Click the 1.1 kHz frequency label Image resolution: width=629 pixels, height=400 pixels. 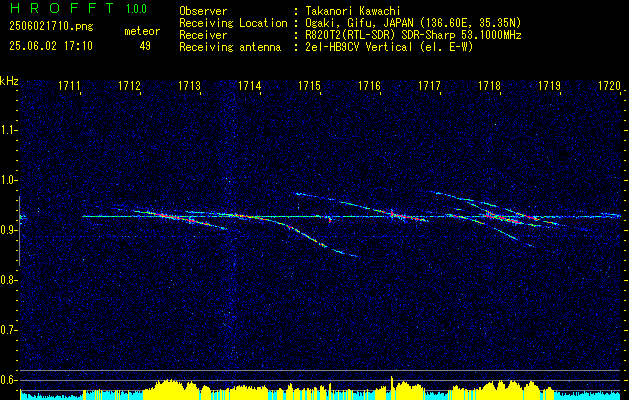(8, 130)
